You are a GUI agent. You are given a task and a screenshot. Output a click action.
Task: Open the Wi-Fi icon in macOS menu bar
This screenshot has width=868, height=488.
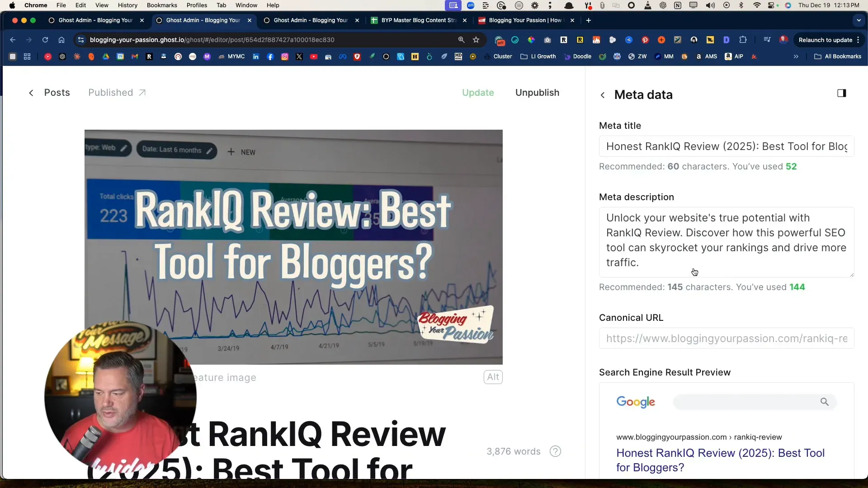(x=757, y=5)
